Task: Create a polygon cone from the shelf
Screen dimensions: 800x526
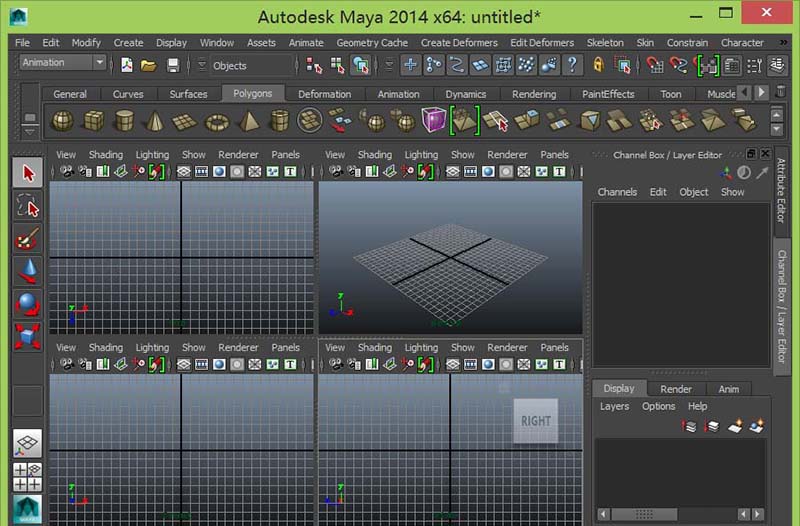Action: click(x=155, y=121)
